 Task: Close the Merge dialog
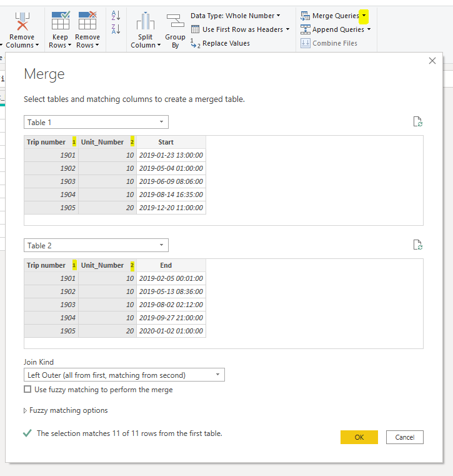(432, 61)
